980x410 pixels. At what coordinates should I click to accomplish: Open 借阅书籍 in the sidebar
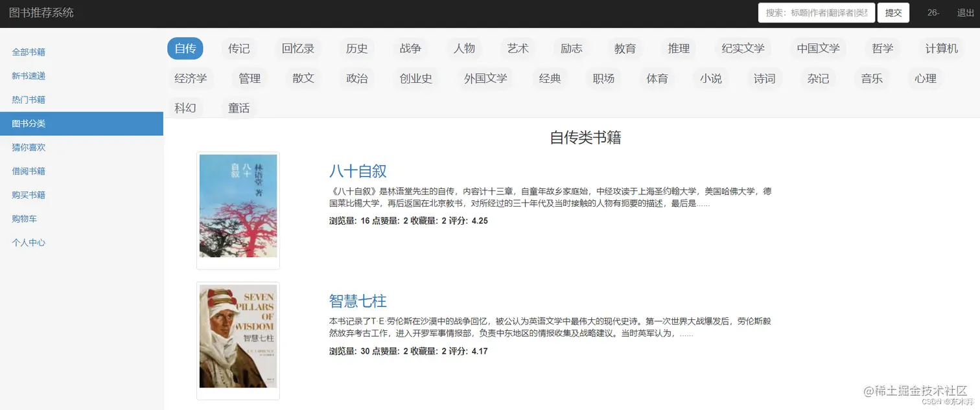point(29,171)
